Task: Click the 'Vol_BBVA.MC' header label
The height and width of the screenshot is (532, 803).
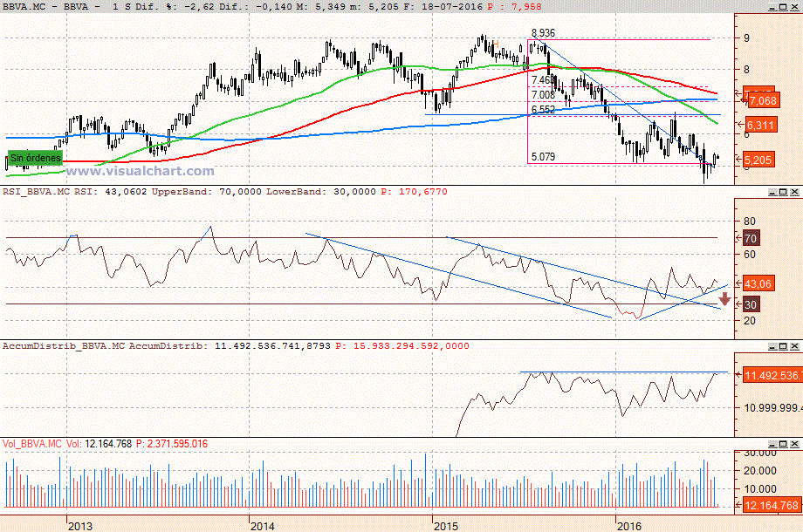Action: point(32,444)
